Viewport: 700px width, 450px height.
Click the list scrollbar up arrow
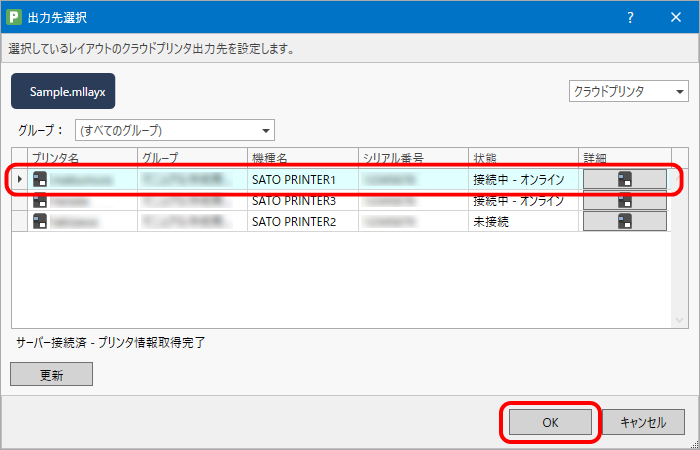(x=679, y=177)
